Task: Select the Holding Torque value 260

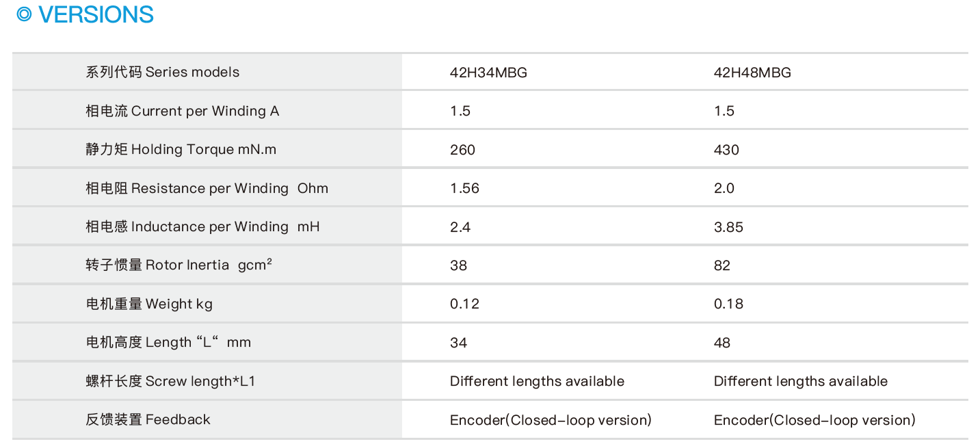Action: pyautogui.click(x=462, y=150)
